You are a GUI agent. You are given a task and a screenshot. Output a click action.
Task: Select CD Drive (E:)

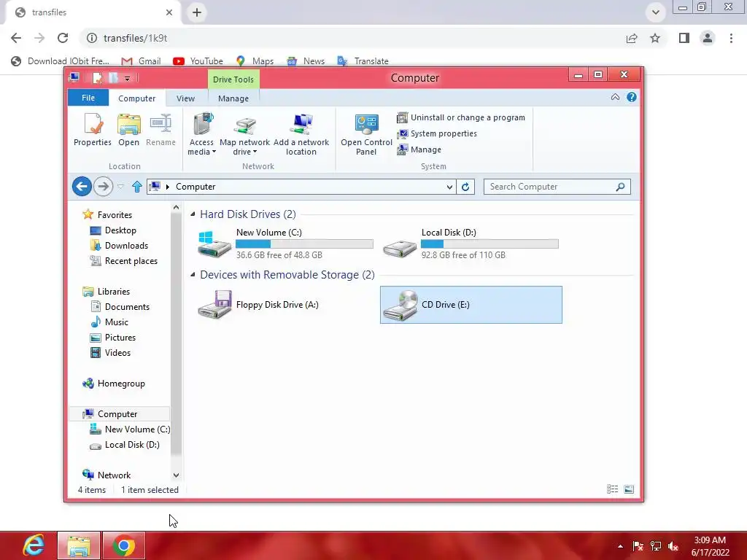pyautogui.click(x=471, y=305)
